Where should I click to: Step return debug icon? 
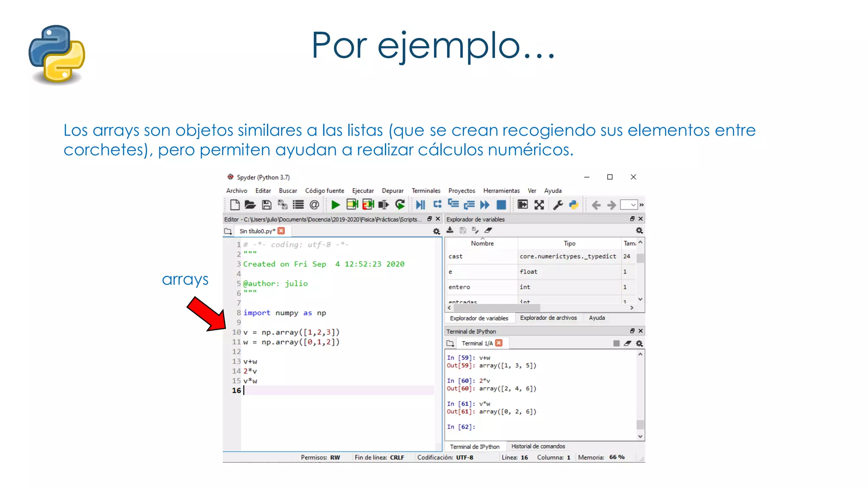(469, 205)
